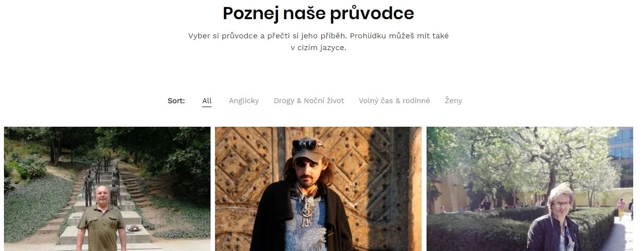This screenshot has width=644, height=251.
Task: Click the pedestrian in yellow trousers
Action: pos(621,209)
